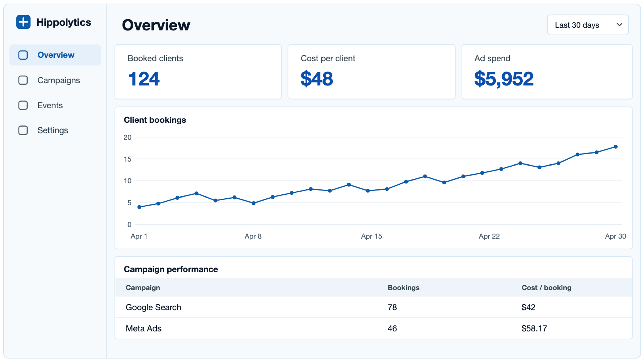Screen dimensions: 644x362
Task: Click the Campaigns sidebar icon
Action: pyautogui.click(x=23, y=80)
